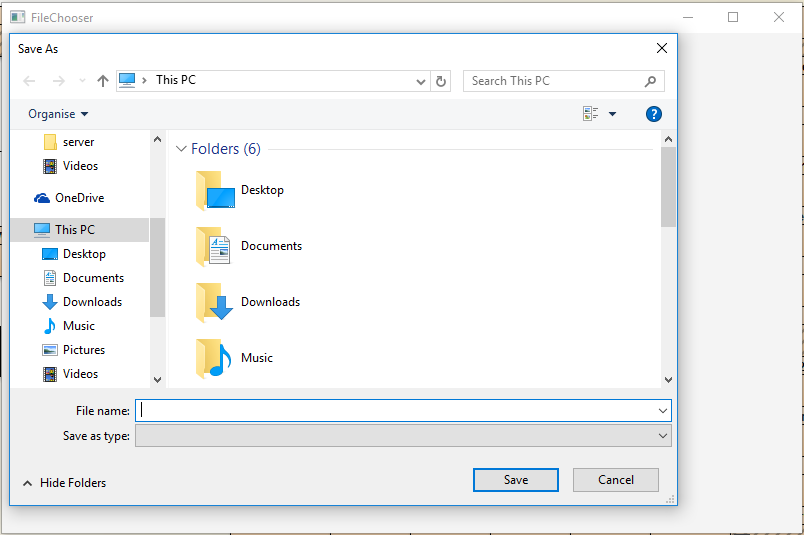Click navigation pane scroll up arrow
Viewport: 804px width, 535px height.
[157, 139]
